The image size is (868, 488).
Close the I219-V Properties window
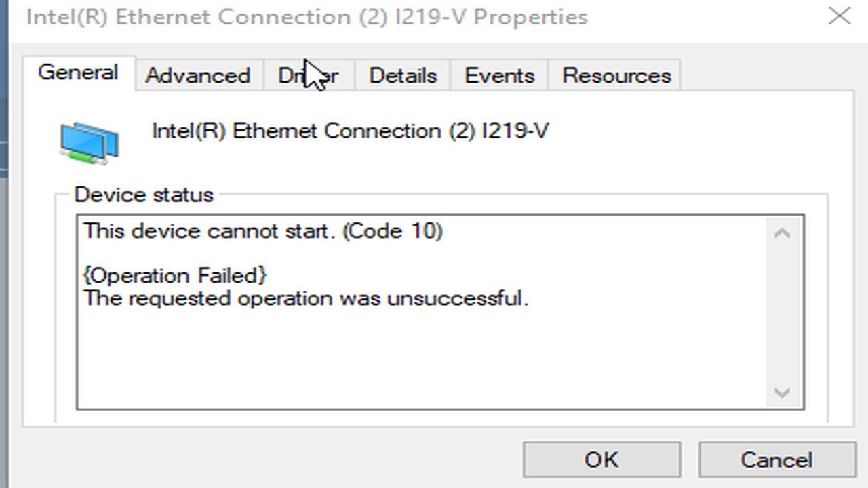[x=840, y=16]
